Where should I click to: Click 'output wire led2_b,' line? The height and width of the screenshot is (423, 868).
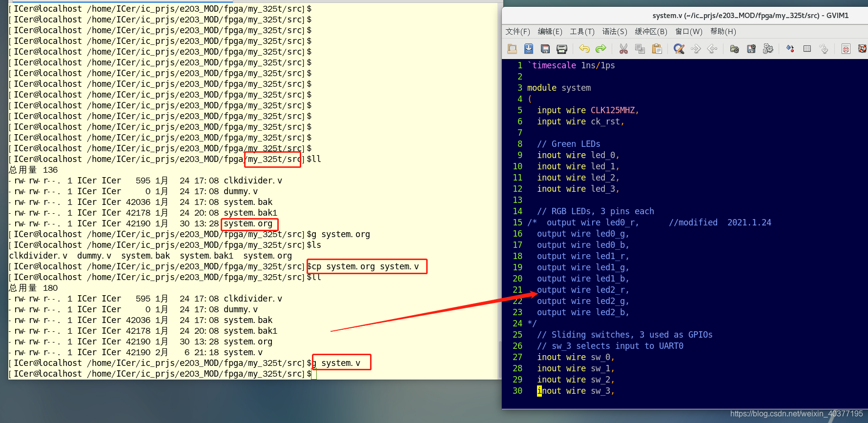coord(583,312)
